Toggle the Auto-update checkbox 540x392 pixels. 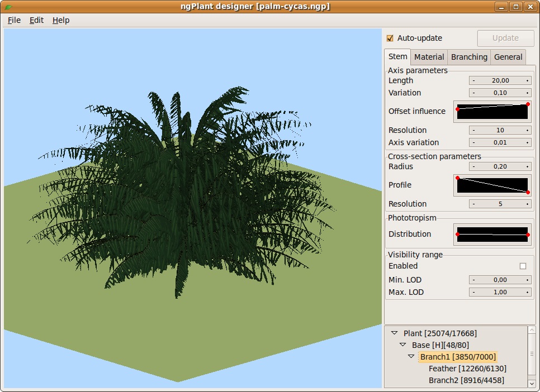[390, 39]
